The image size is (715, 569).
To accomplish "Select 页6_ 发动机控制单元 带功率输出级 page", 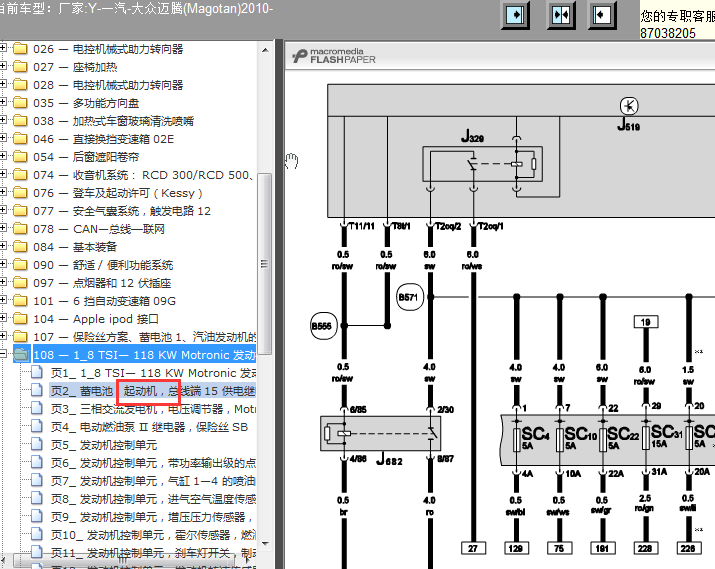I will pyautogui.click(x=153, y=463).
